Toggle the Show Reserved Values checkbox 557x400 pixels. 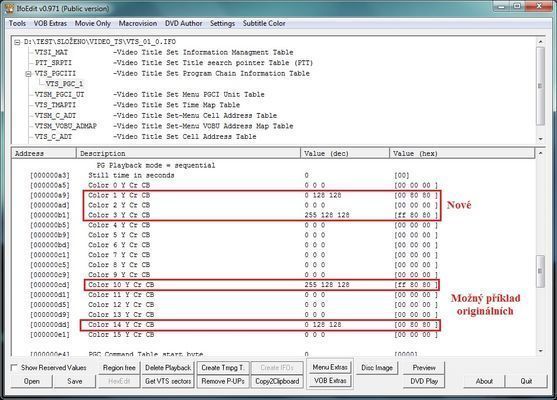pos(14,368)
